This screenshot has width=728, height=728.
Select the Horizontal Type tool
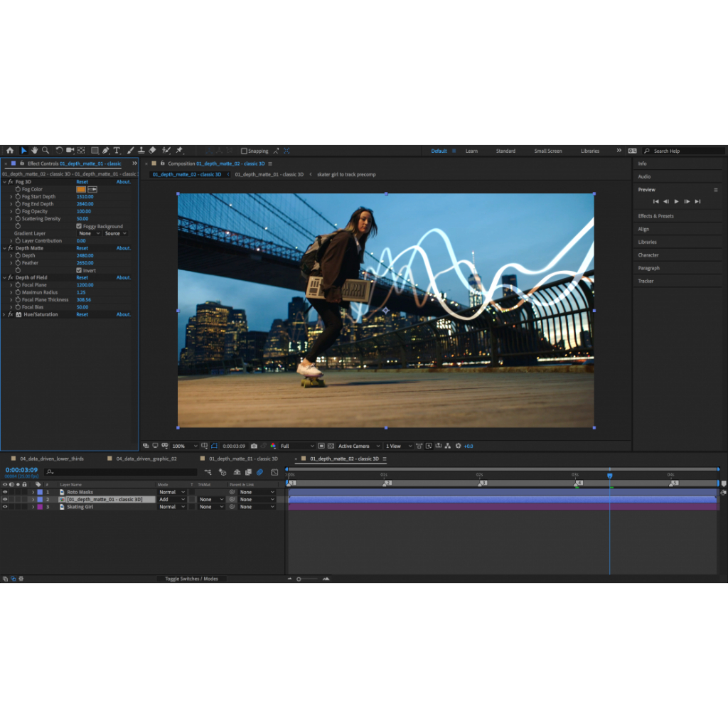117,151
